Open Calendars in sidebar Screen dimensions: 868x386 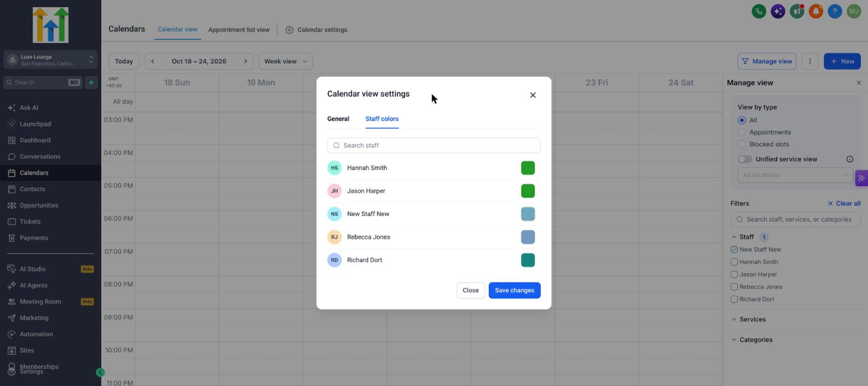50,173
